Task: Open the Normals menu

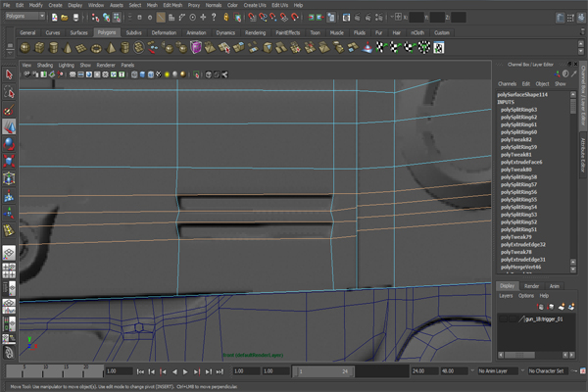Action: [214, 5]
